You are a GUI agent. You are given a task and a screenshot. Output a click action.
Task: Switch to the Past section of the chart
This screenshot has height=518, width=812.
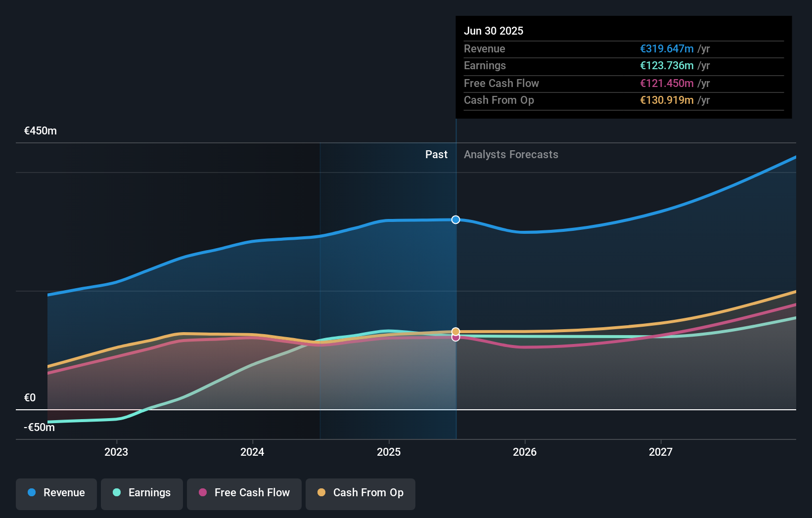click(x=436, y=154)
